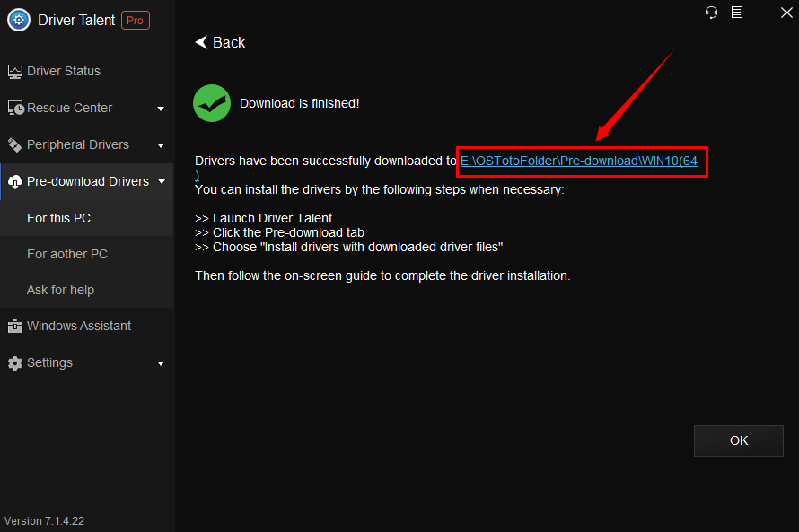This screenshot has height=532, width=799.
Task: Click the Pre-download Drivers cloud icon
Action: 14,182
